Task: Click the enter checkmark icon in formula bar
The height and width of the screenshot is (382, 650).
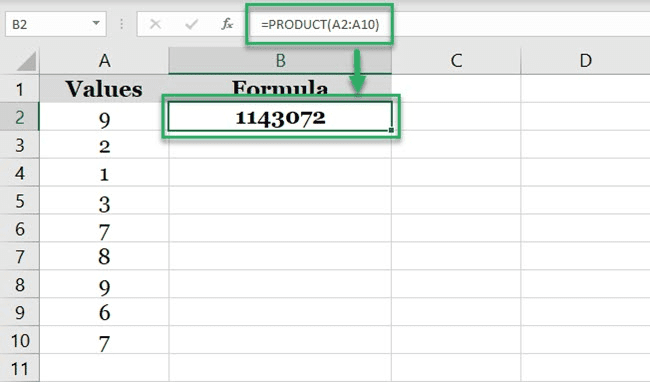Action: [191, 24]
